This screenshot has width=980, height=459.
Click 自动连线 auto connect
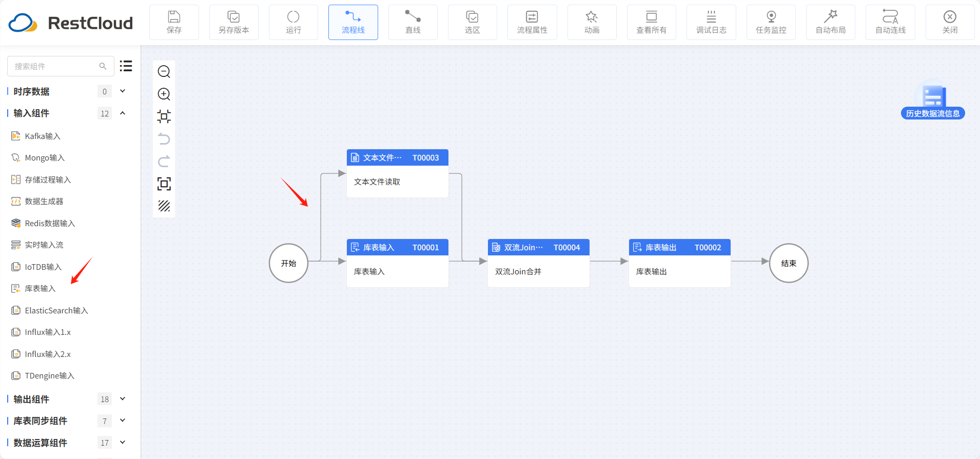(890, 23)
